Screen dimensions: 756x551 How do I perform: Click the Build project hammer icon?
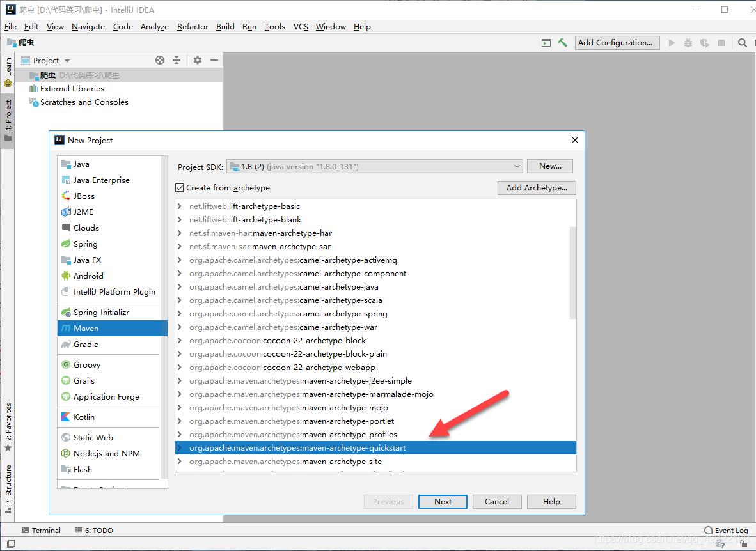pyautogui.click(x=562, y=42)
